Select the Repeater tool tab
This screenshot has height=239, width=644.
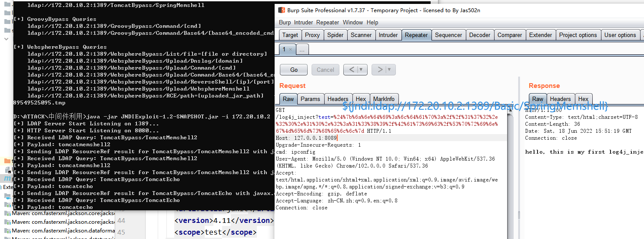click(416, 35)
